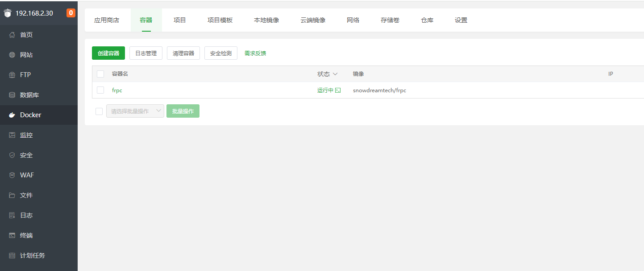Tick the checkbox next to batch operations bar

tap(99, 111)
